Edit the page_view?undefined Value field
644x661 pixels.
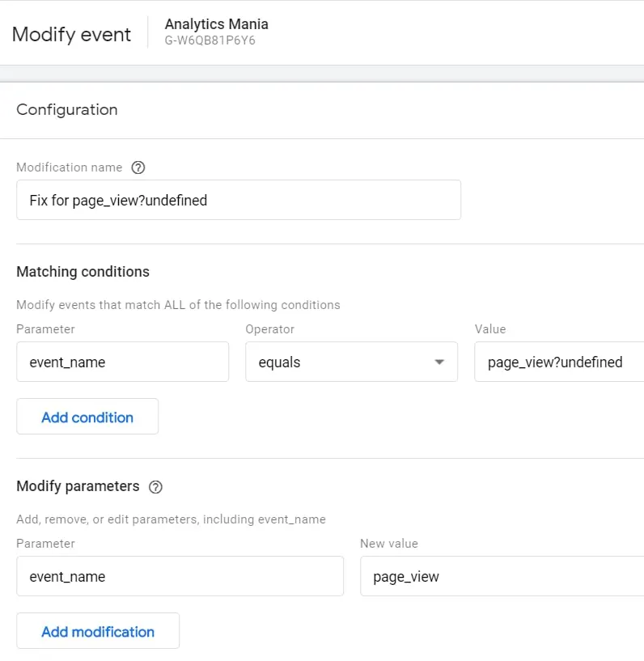pyautogui.click(x=559, y=362)
